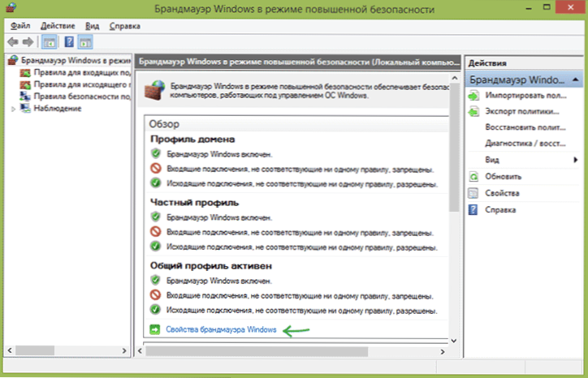Toggle the action pane toolbar icon
588x378 pixels.
coord(85,42)
